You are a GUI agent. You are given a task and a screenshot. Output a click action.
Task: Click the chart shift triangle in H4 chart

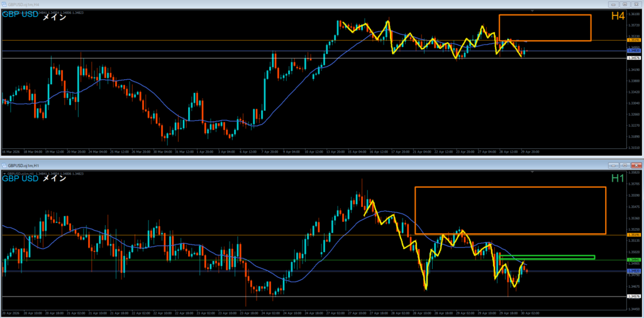533,10
